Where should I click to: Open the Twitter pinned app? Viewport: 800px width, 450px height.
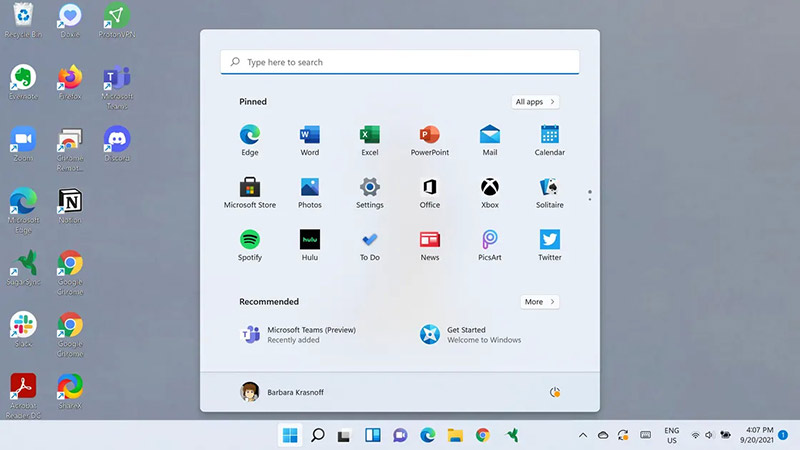click(549, 245)
